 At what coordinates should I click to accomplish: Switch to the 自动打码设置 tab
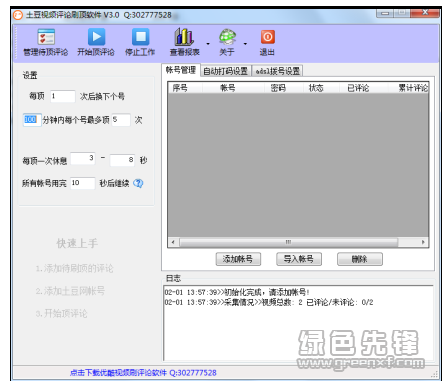[x=226, y=71]
